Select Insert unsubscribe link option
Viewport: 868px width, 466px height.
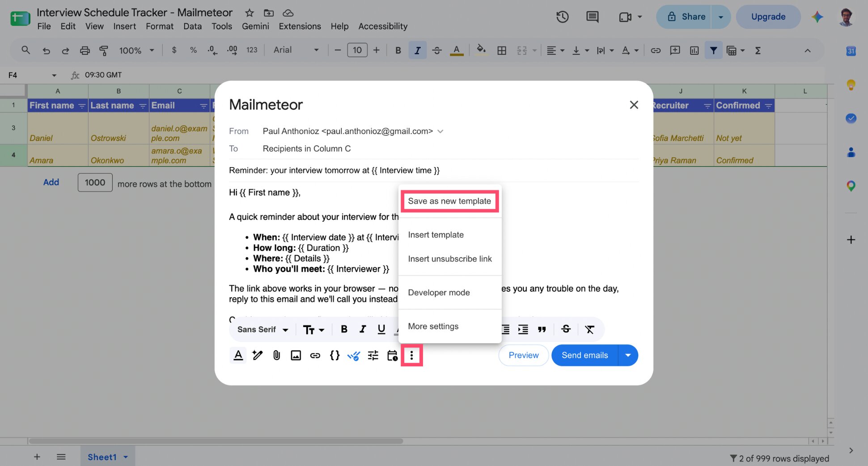450,259
